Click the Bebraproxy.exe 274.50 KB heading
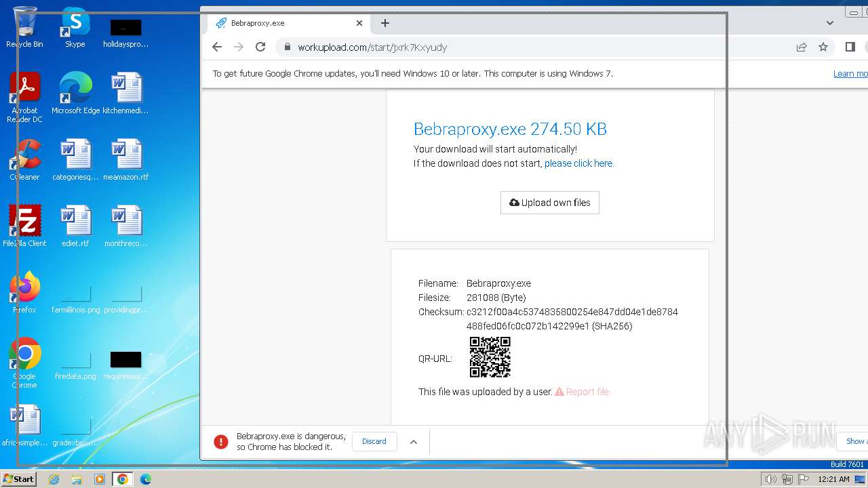This screenshot has width=868, height=488. pyautogui.click(x=510, y=129)
